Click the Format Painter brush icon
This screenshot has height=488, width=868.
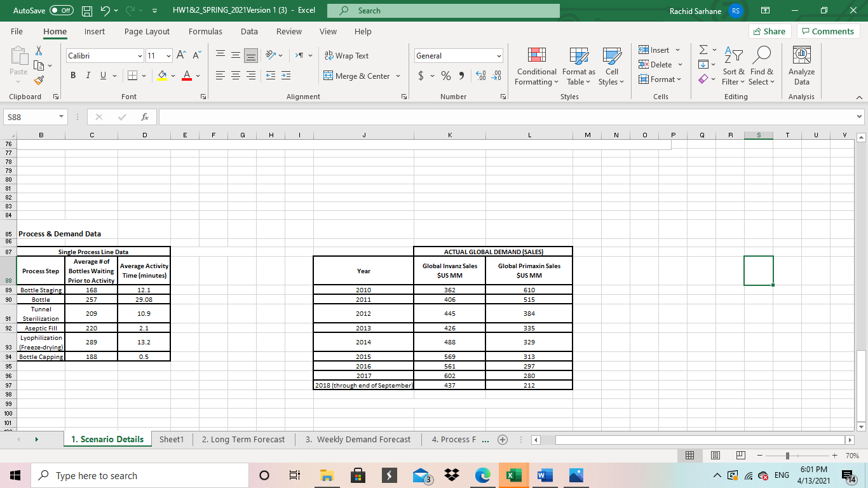39,79
